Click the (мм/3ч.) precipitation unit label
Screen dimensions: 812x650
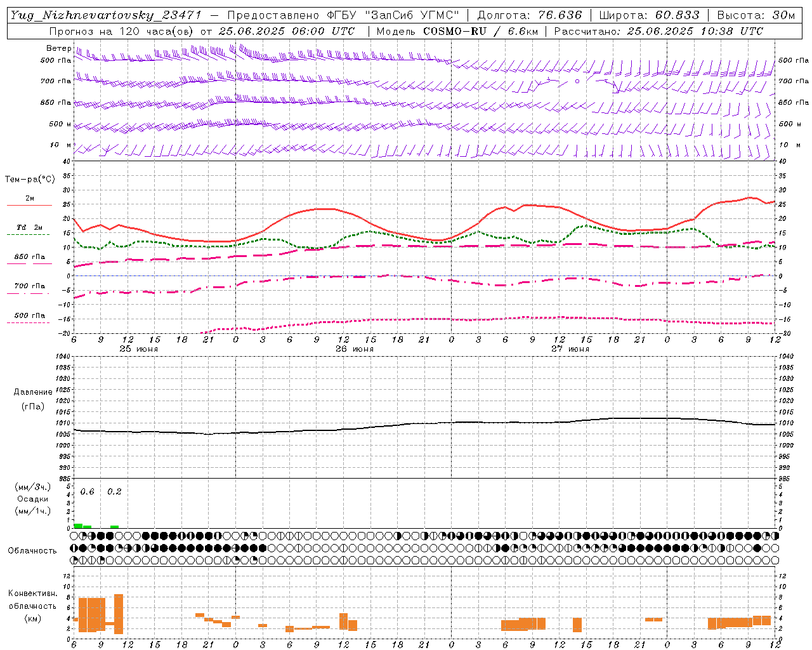tap(33, 487)
